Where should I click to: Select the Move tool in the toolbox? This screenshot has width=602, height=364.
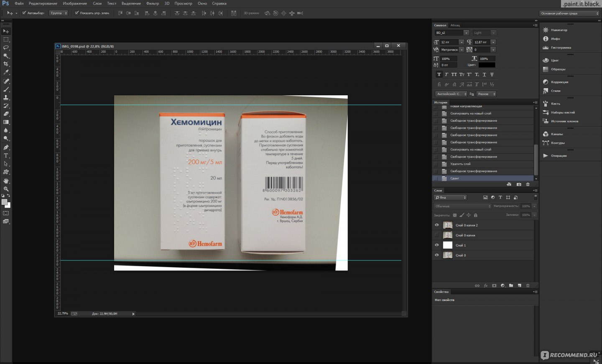(6, 31)
